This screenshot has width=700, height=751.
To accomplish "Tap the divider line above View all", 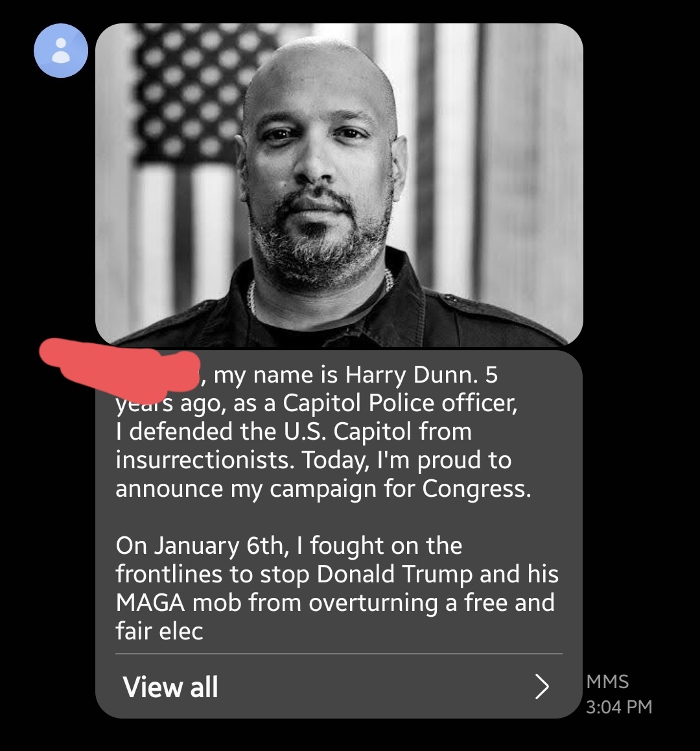I will click(x=338, y=653).
